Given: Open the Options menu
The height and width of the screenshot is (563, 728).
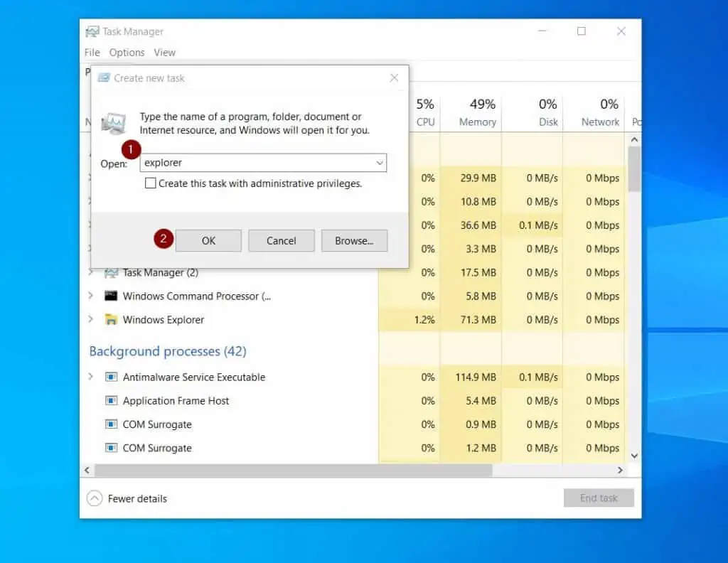Looking at the screenshot, I should (127, 52).
